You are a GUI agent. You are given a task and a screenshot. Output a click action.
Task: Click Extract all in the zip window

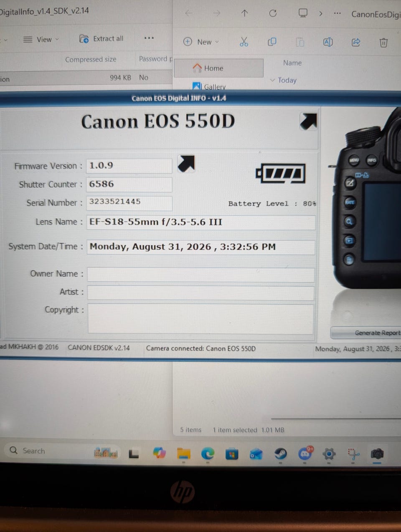(x=102, y=39)
